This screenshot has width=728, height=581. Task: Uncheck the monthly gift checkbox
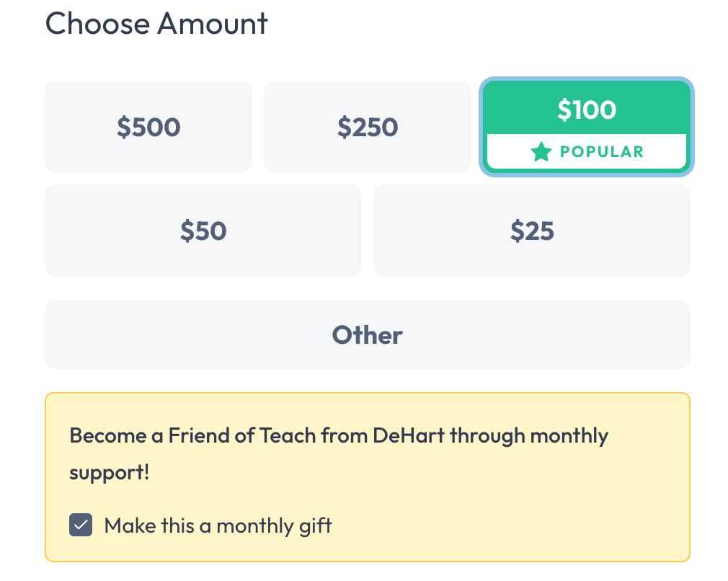click(81, 525)
